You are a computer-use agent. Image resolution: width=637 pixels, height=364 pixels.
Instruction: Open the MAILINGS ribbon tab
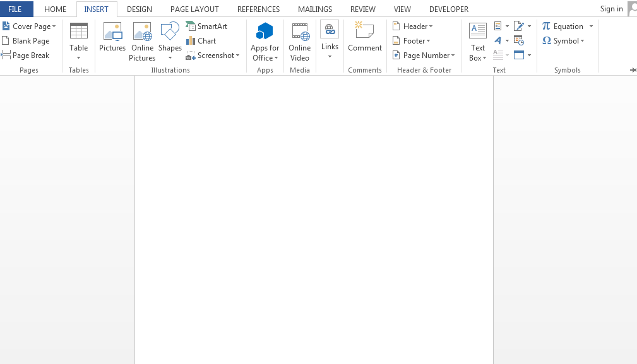(314, 9)
